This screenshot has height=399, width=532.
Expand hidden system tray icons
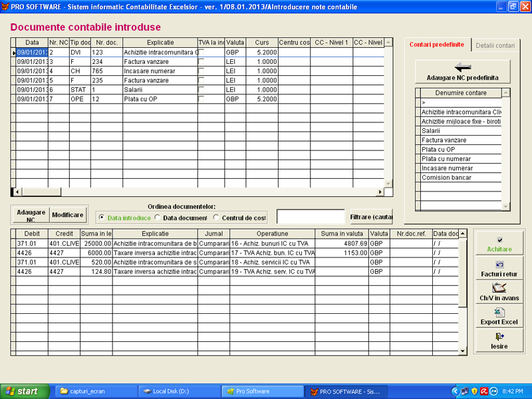coord(456,391)
